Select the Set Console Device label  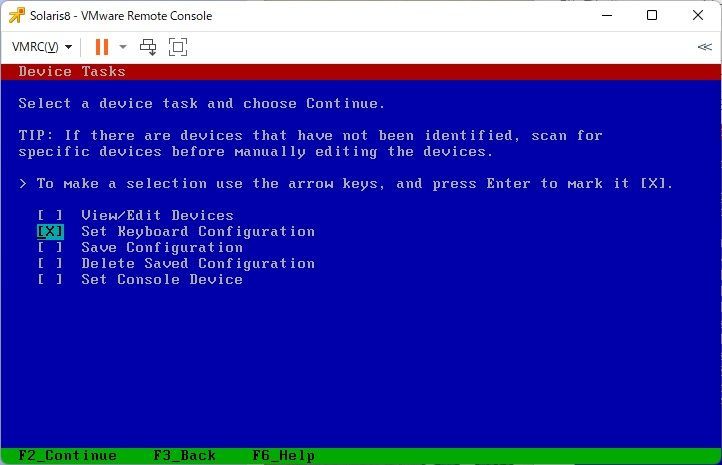(x=162, y=279)
